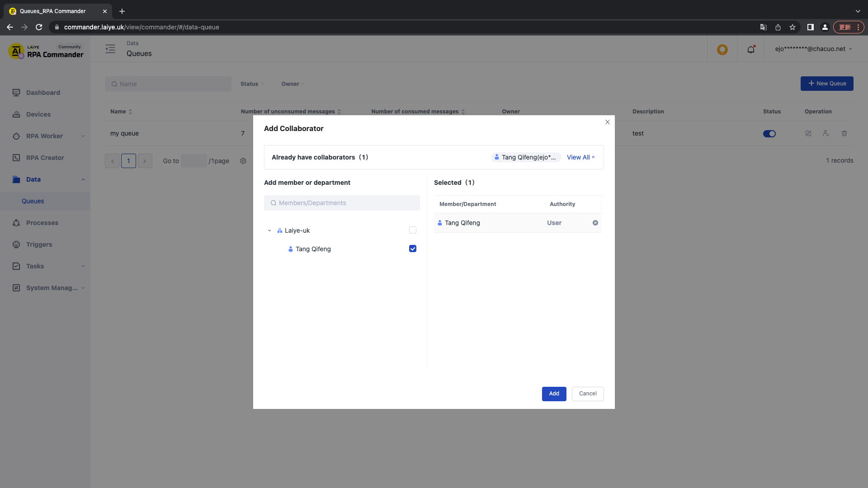
Task: Open the User authority for Tang Qifeng
Action: pos(554,223)
